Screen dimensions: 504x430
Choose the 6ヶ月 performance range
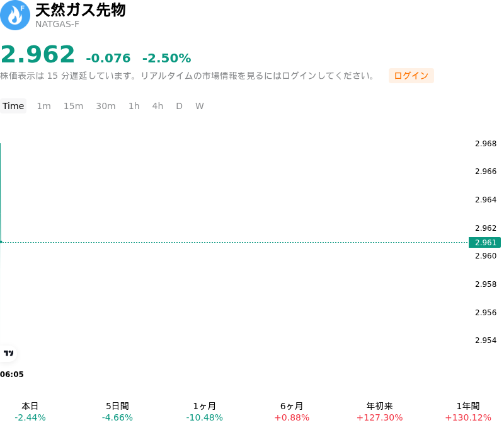[x=292, y=412]
